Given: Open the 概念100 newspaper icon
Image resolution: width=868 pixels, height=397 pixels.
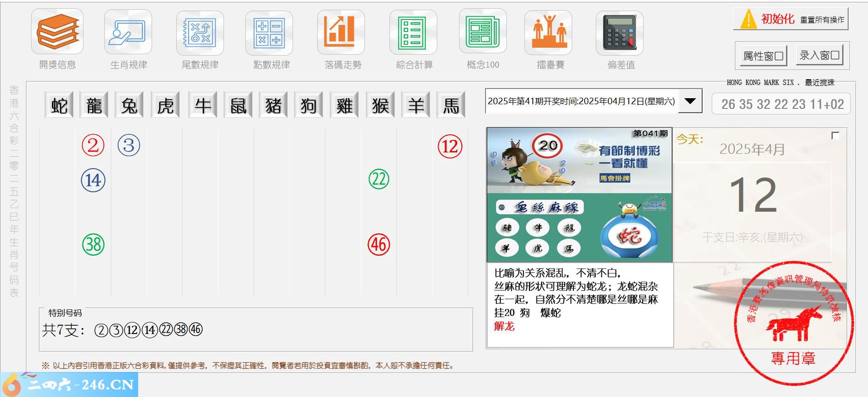Looking at the screenshot, I should [482, 32].
